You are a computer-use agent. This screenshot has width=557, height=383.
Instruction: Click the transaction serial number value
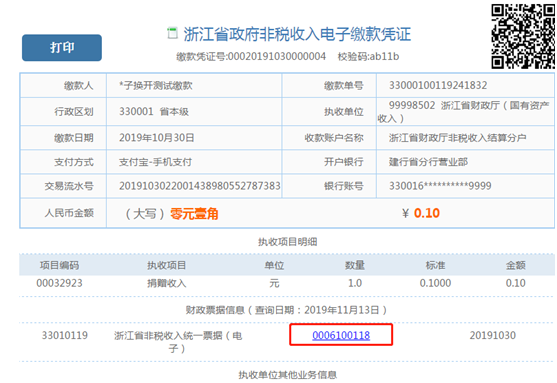200,186
